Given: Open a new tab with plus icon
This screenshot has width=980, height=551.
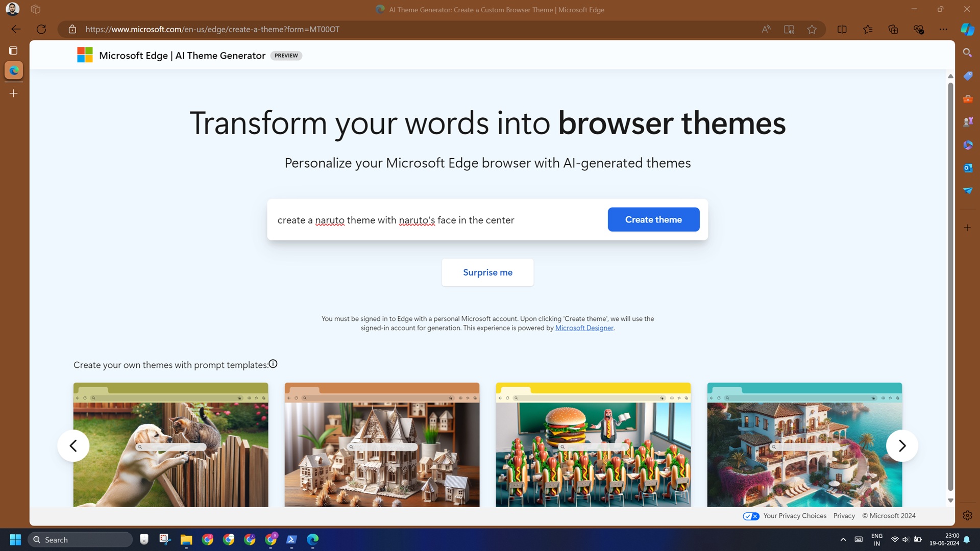Looking at the screenshot, I should 13,93.
